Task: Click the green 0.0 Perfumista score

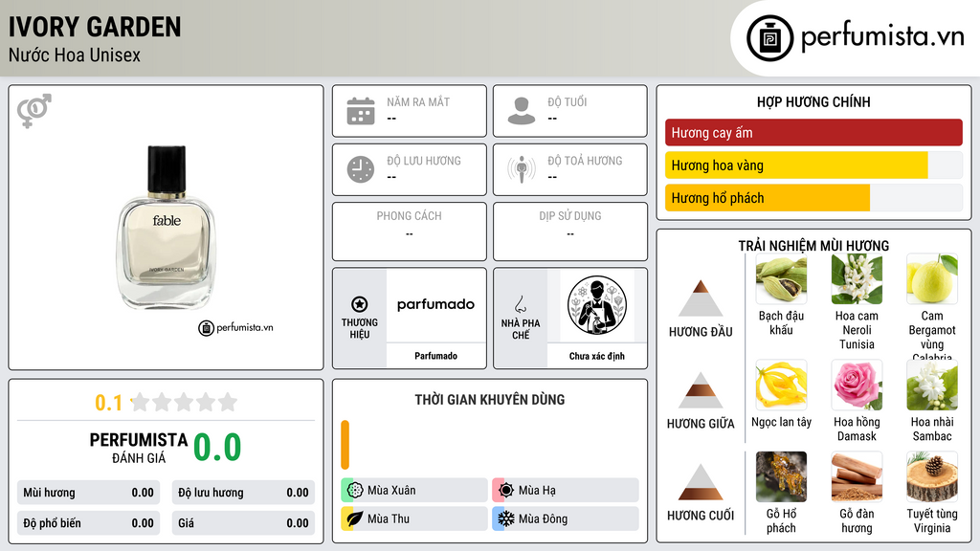Action: 217,447
